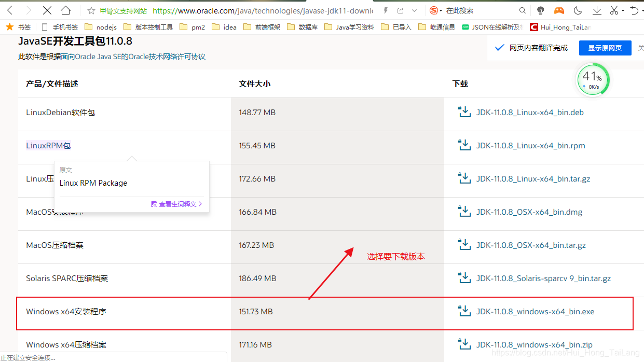
Task: Click the highlighted LinuxRPM包 text
Action: pyautogui.click(x=48, y=145)
